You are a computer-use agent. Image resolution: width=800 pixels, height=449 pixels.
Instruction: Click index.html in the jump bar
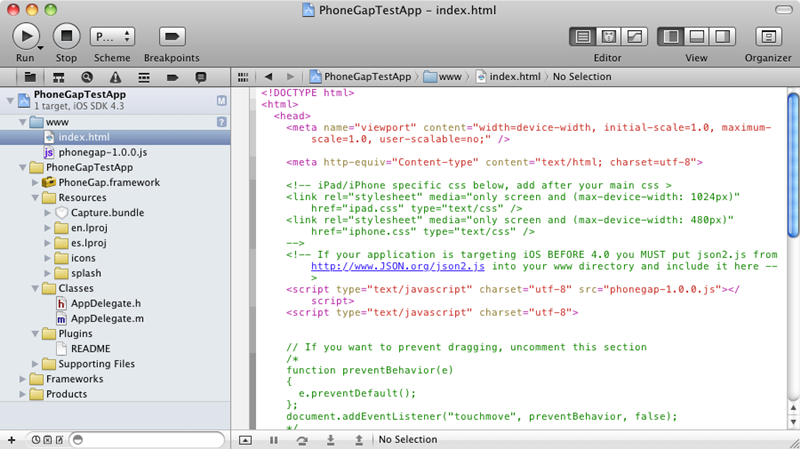508,77
